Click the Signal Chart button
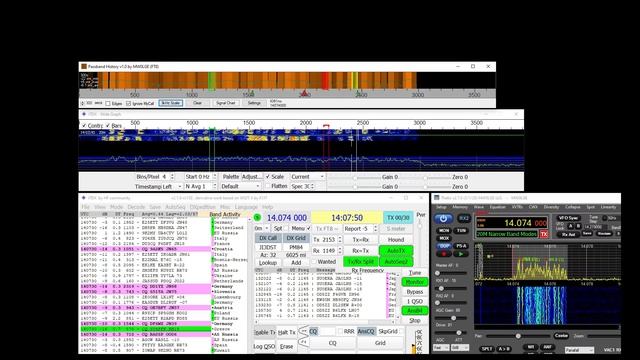The image size is (640, 360). pyautogui.click(x=226, y=103)
